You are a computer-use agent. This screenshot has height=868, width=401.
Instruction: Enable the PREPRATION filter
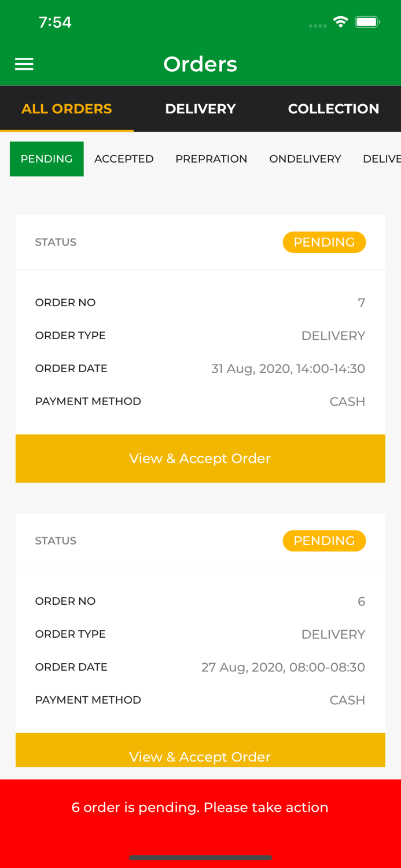[211, 159]
